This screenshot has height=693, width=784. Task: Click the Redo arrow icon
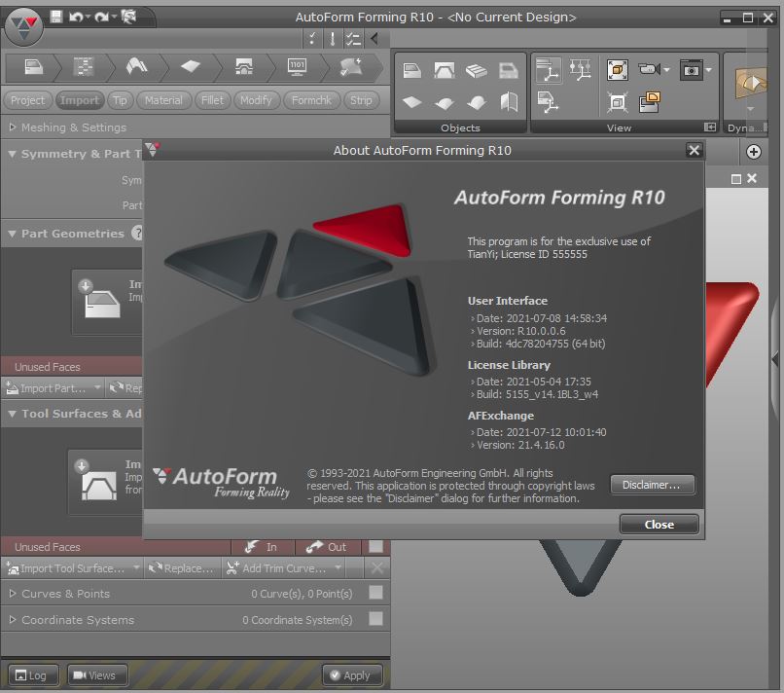[101, 18]
